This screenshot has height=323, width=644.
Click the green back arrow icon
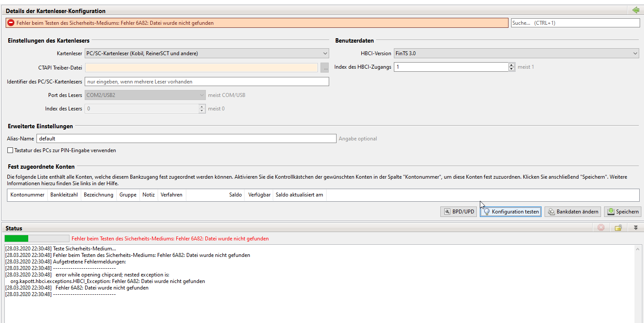(x=636, y=10)
